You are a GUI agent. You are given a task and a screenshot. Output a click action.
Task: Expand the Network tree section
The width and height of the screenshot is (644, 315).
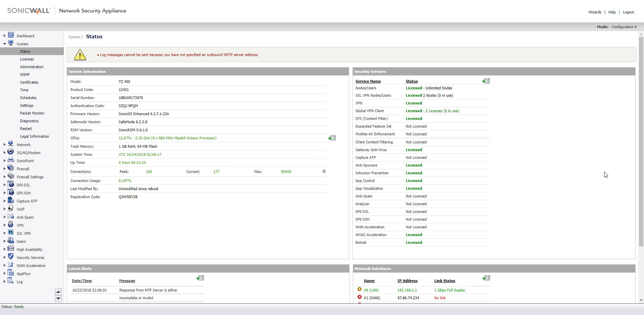(x=4, y=145)
